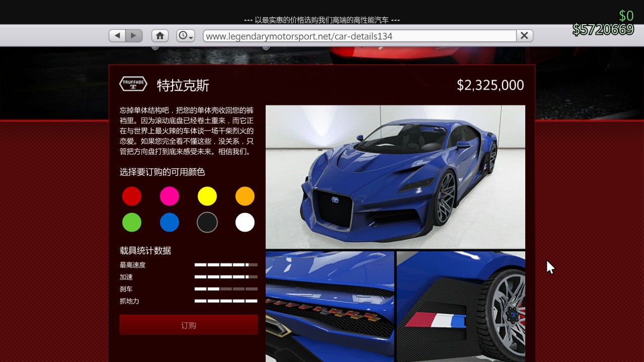Click the 加速 stat label
Viewport: 644px width, 362px height.
[126, 277]
